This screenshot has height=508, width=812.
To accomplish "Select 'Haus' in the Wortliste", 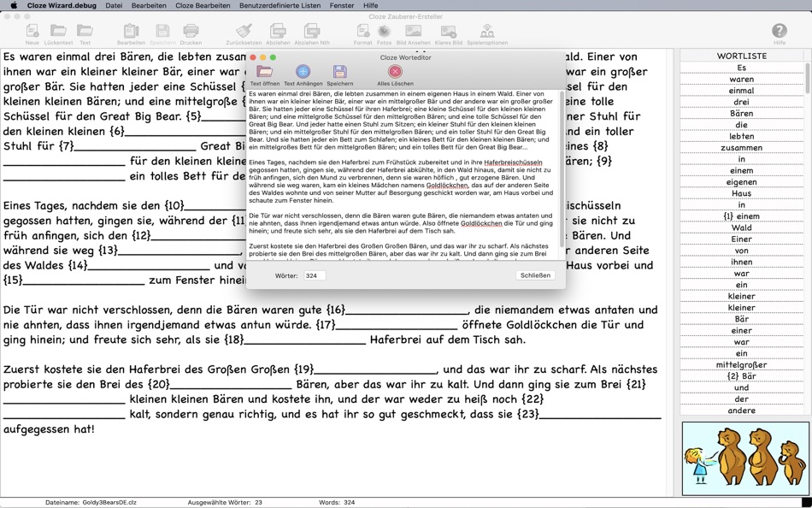I will 742,193.
